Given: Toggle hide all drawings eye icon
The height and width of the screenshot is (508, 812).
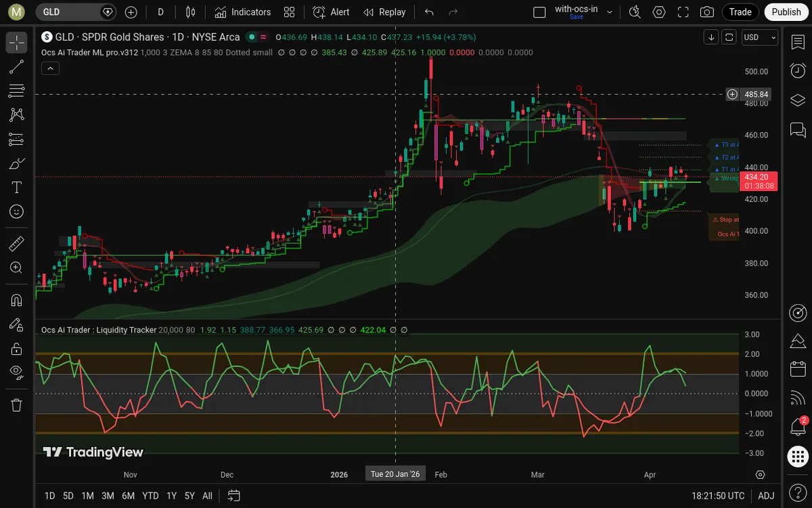Looking at the screenshot, I should pos(17,371).
